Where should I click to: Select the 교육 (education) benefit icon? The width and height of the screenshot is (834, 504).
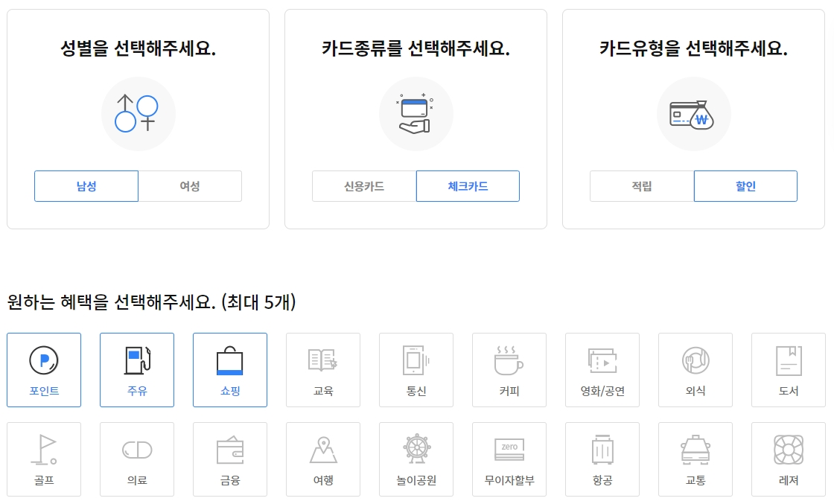pyautogui.click(x=323, y=370)
